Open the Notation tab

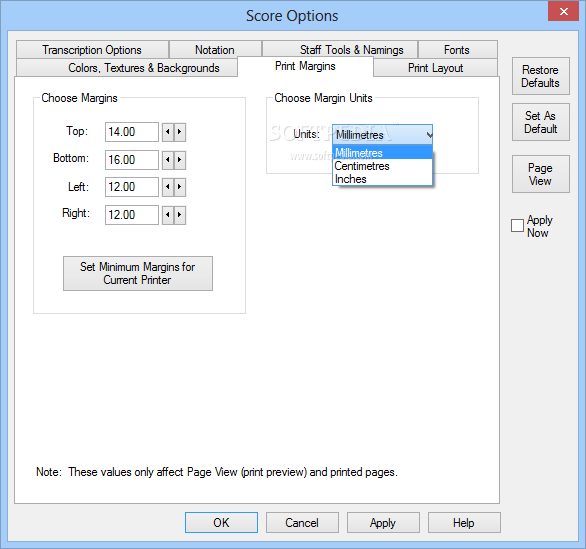pos(215,50)
